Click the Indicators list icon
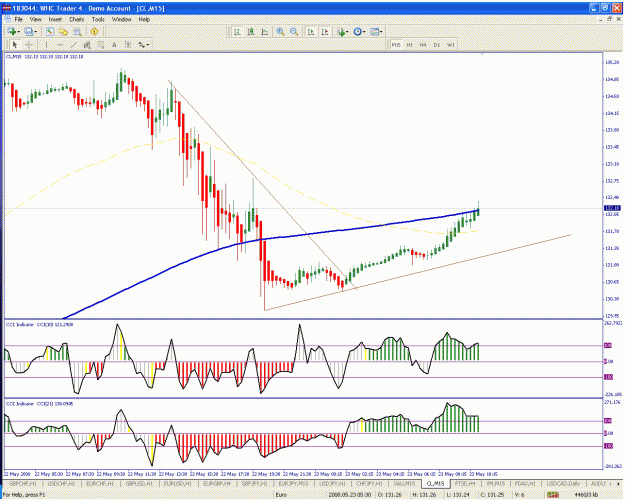 pyautogui.click(x=341, y=31)
